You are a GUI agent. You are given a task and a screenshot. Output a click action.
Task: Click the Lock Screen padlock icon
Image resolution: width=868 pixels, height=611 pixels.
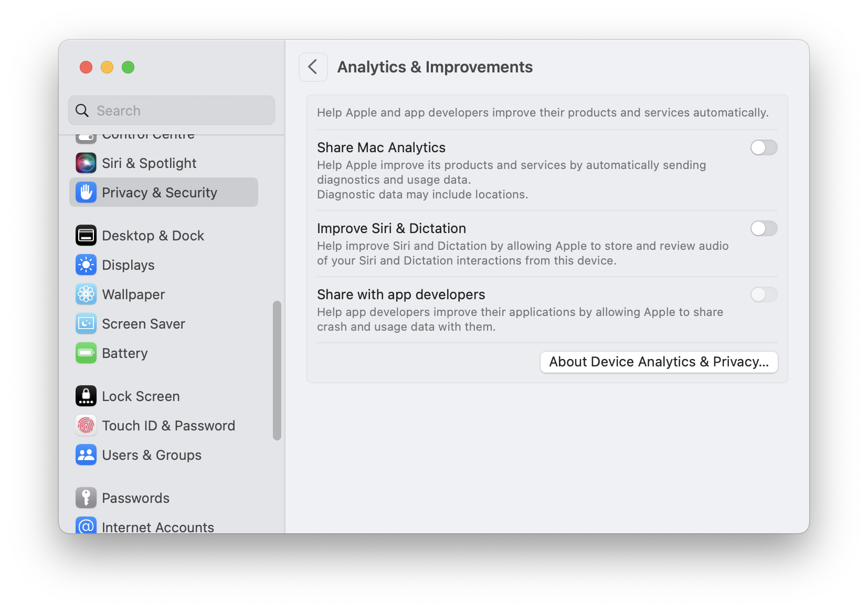[86, 396]
